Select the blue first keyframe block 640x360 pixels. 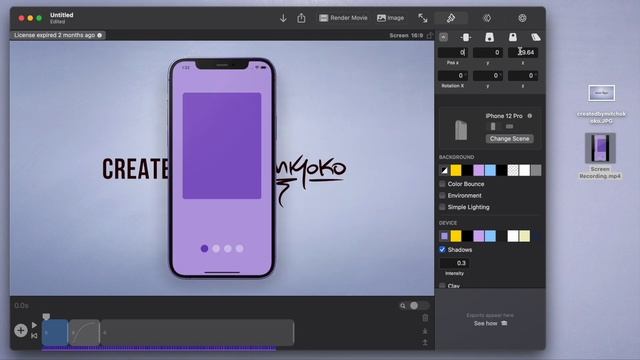point(55,333)
